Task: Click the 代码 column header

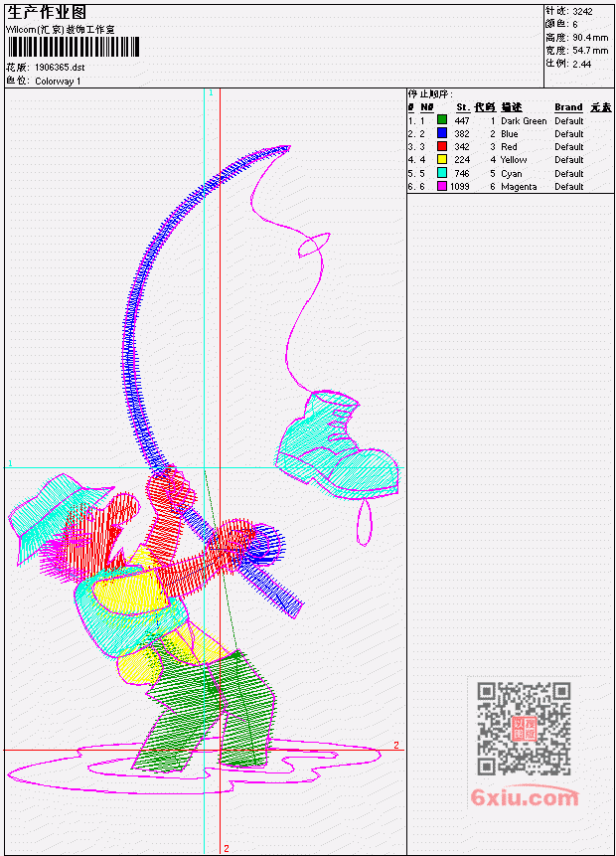Action: pyautogui.click(x=485, y=107)
